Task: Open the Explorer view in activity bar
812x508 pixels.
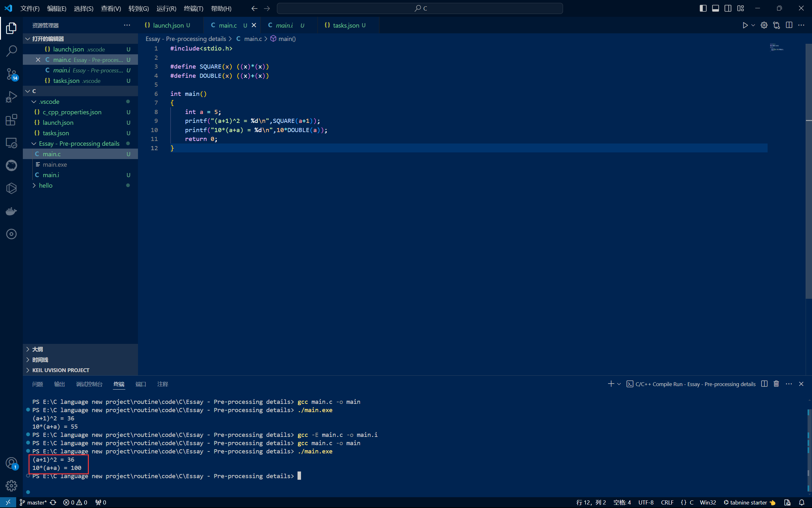Action: [11, 28]
